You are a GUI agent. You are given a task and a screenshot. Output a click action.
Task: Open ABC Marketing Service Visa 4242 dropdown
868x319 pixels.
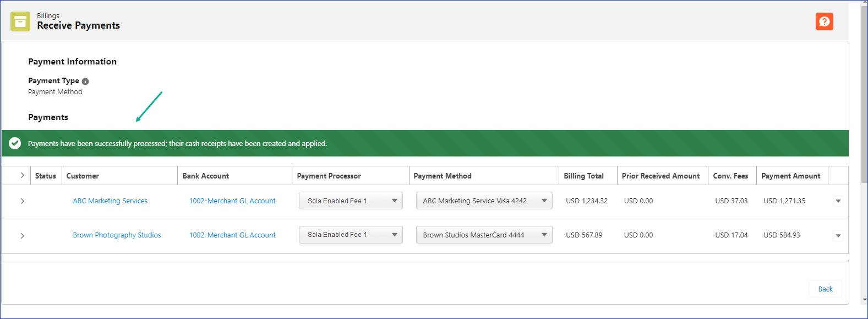point(484,201)
